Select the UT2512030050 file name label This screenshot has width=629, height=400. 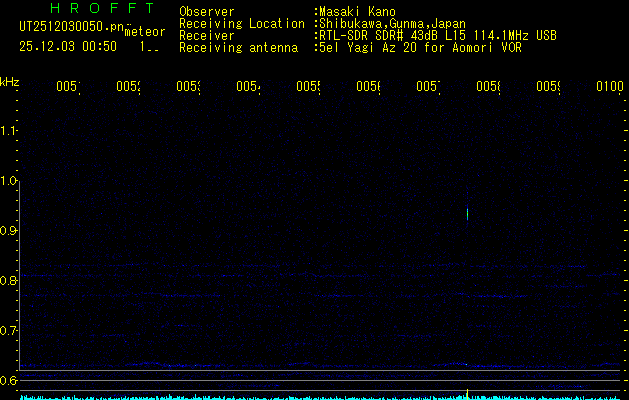(68, 25)
